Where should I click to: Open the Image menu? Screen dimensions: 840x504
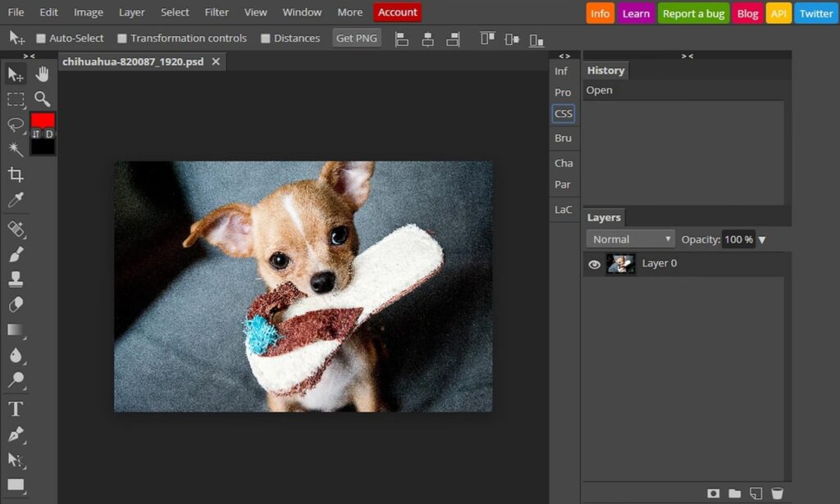pos(89,12)
